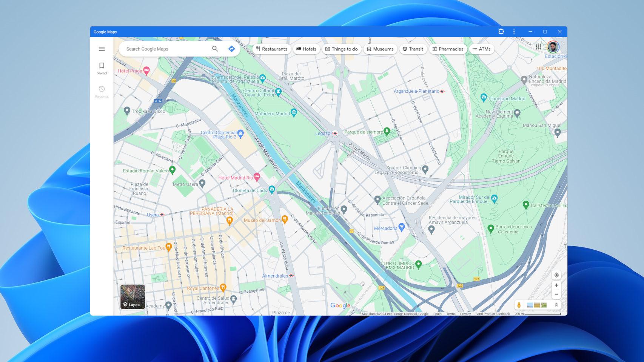Select the Mirador Sur del Parque pin
The width and height of the screenshot is (644, 362).
tap(495, 198)
